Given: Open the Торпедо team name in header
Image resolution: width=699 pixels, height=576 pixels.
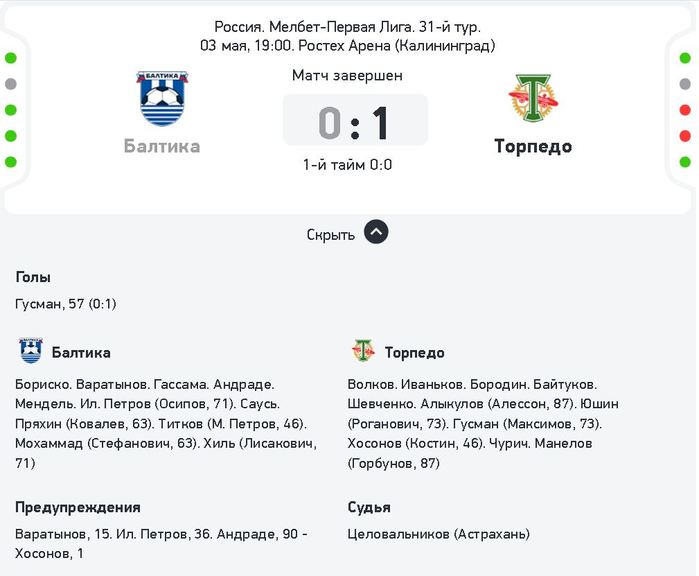Looking at the screenshot, I should [533, 147].
